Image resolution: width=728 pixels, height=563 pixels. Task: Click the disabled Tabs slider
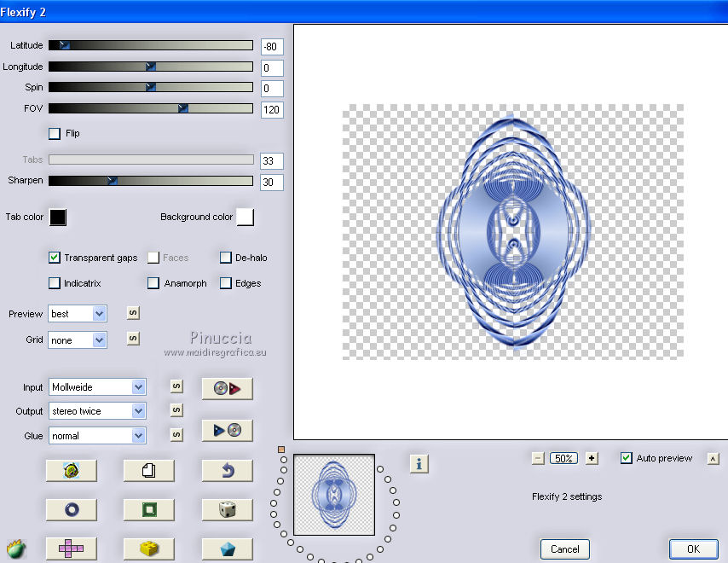pyautogui.click(x=151, y=160)
